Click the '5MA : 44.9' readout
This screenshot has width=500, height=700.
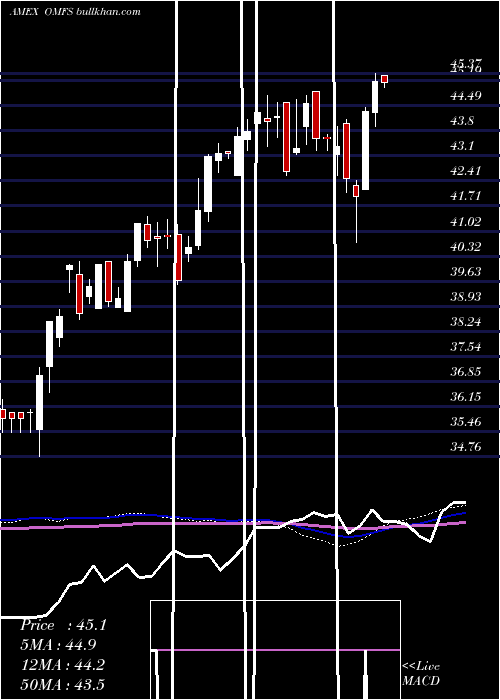click(58, 645)
